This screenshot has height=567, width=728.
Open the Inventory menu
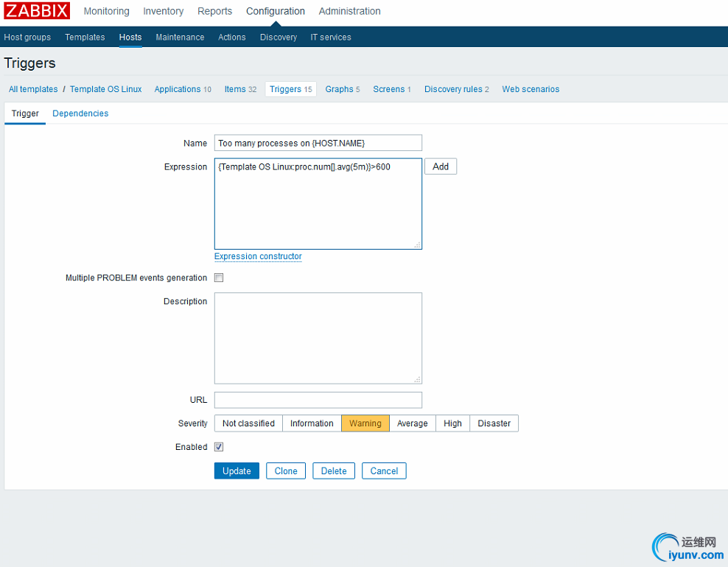point(163,11)
